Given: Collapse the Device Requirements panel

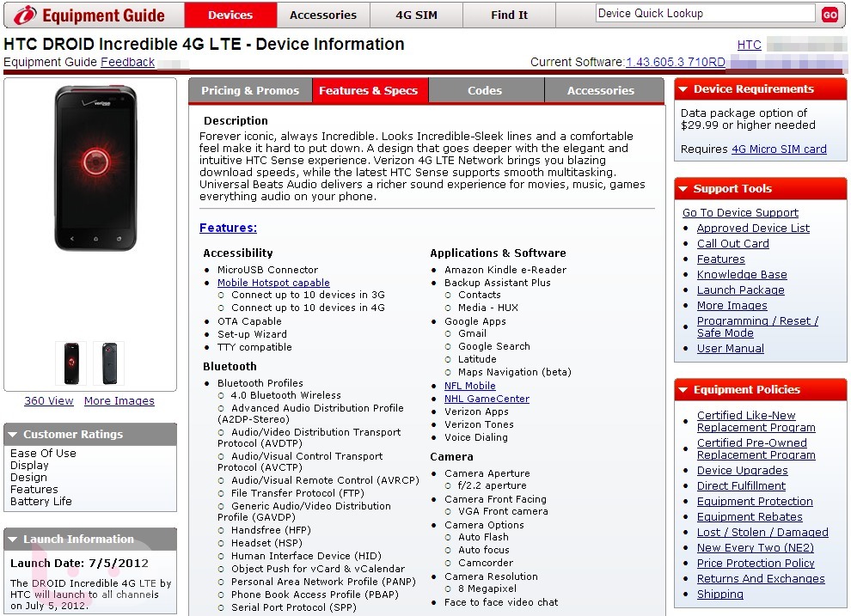Looking at the screenshot, I should point(683,89).
